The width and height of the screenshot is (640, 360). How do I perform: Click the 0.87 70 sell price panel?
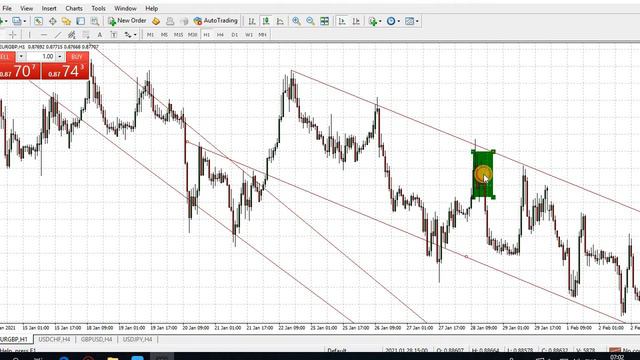tap(20, 71)
